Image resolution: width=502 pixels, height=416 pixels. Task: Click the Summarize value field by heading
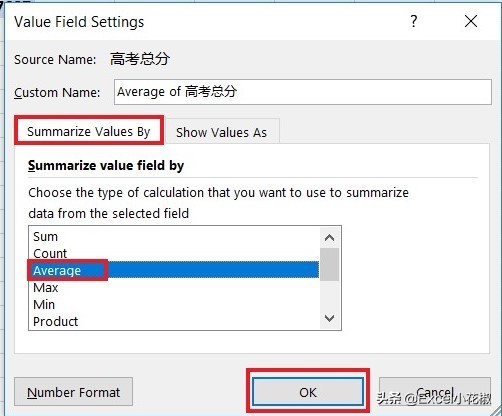click(106, 165)
